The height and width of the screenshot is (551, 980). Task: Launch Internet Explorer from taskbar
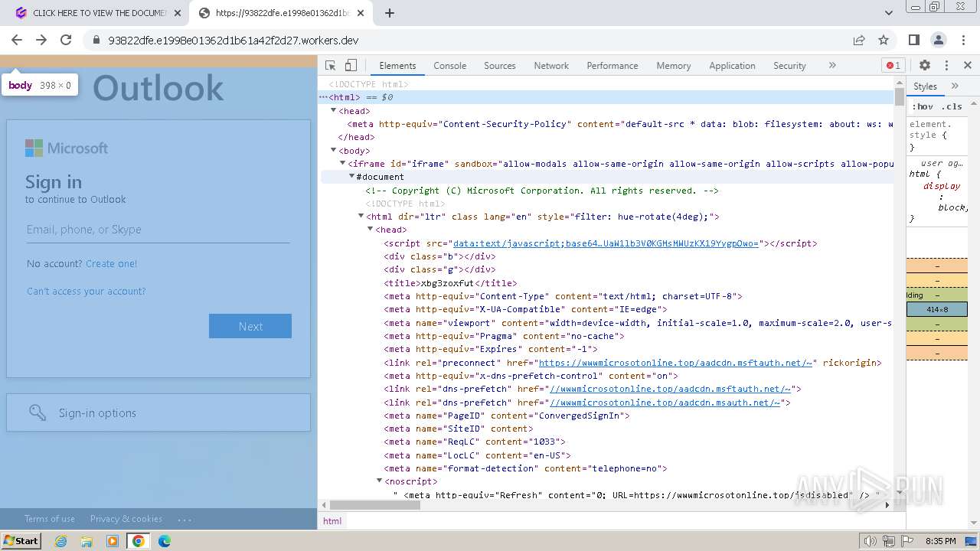tap(60, 541)
